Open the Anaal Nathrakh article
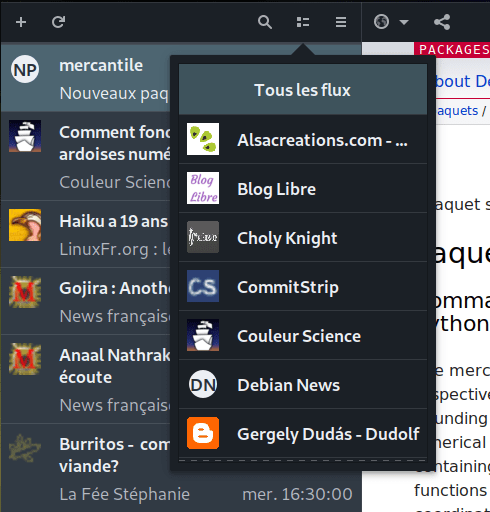 86,379
